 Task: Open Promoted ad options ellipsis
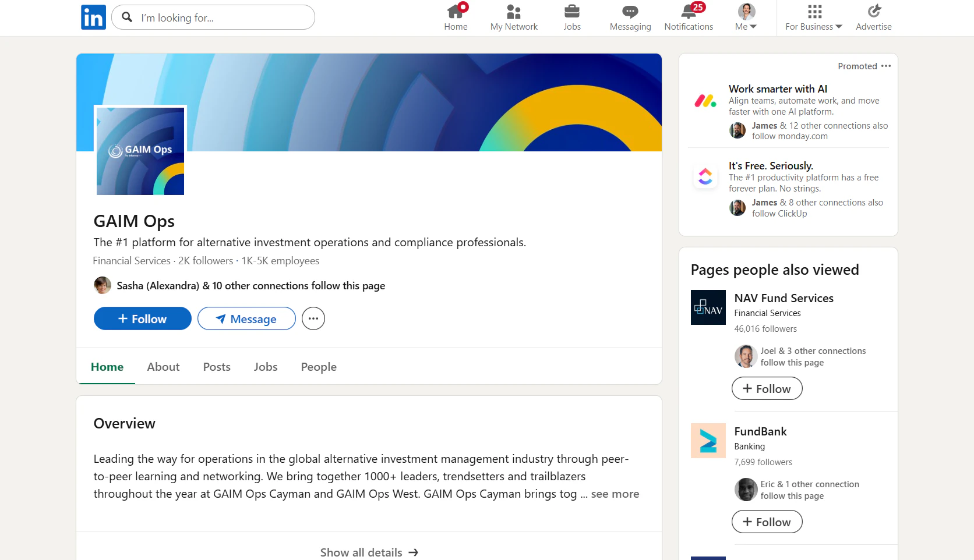click(x=886, y=66)
